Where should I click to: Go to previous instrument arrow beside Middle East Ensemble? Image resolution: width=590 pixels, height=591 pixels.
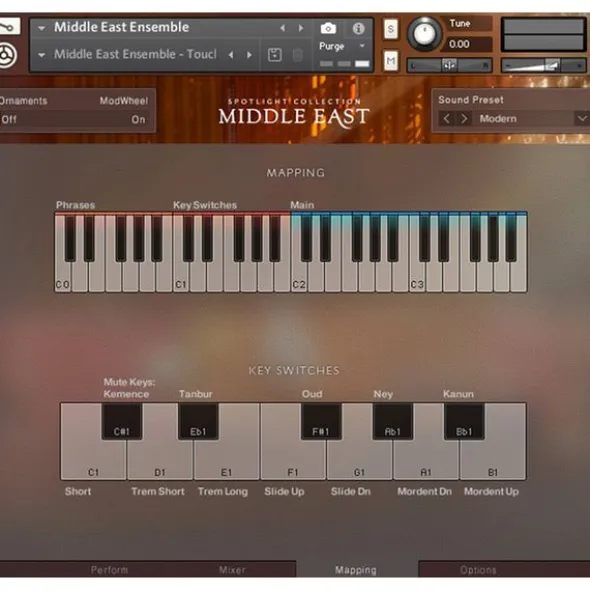tap(282, 28)
